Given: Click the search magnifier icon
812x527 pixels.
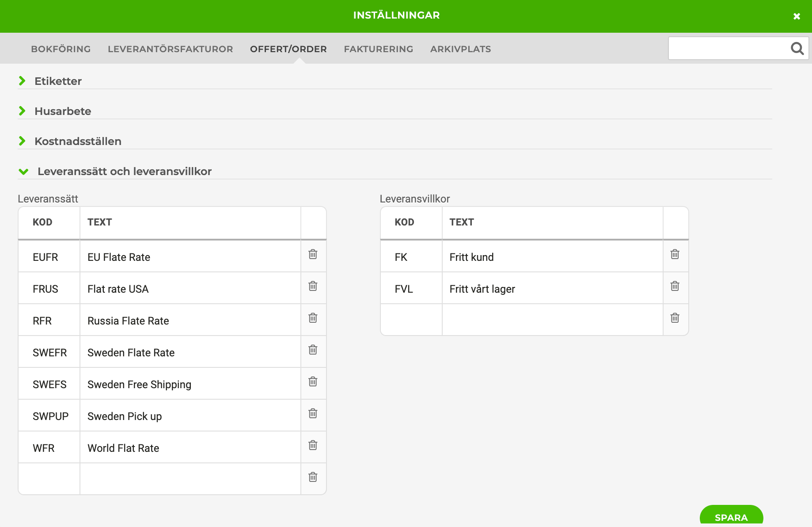Looking at the screenshot, I should tap(797, 48).
